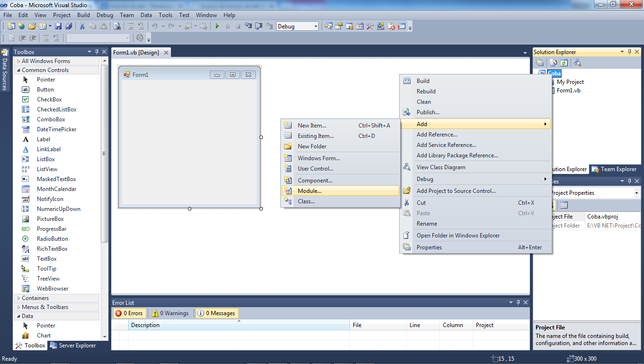Expand the Menus & Toolbars group

point(57,307)
